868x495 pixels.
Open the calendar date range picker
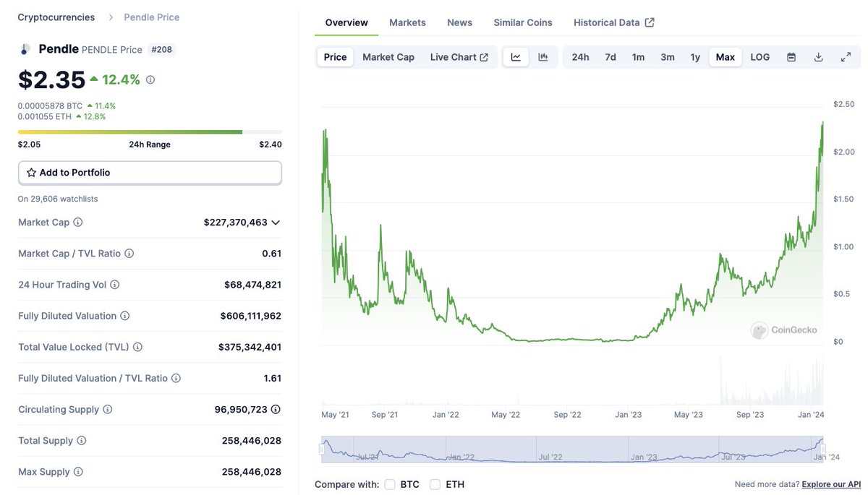(791, 57)
